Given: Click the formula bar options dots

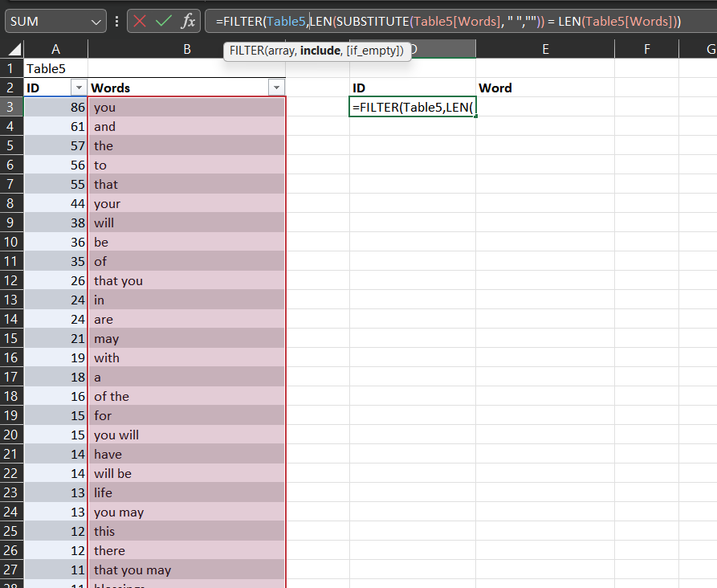Looking at the screenshot, I should coord(117,21).
